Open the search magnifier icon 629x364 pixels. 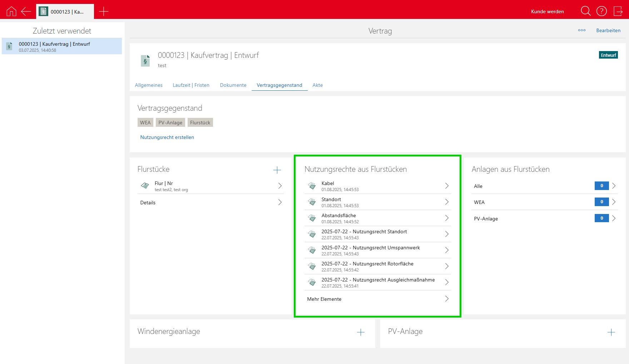(585, 11)
